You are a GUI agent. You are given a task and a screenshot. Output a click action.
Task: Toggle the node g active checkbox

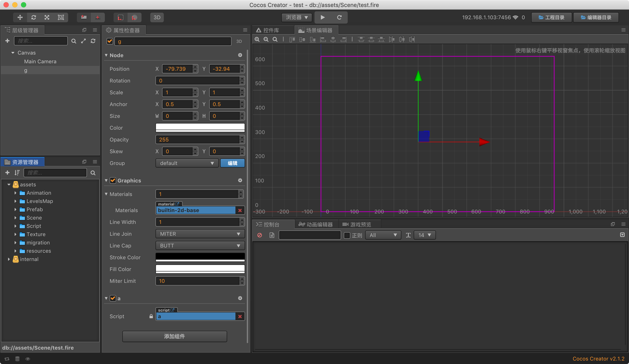coord(110,41)
